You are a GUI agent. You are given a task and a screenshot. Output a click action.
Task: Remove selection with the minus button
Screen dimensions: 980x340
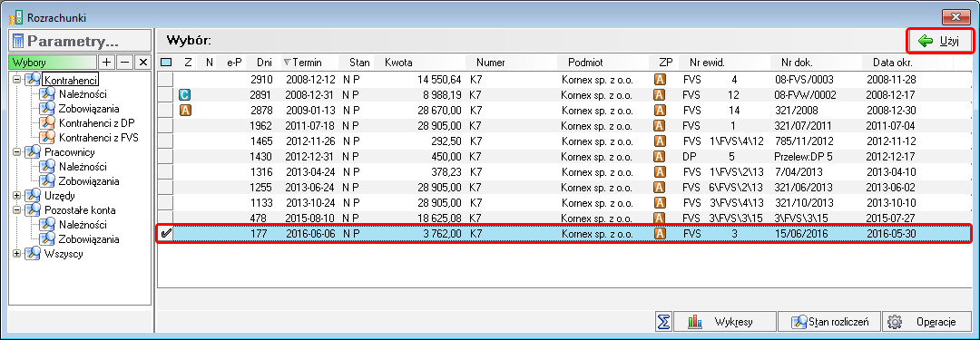point(125,63)
